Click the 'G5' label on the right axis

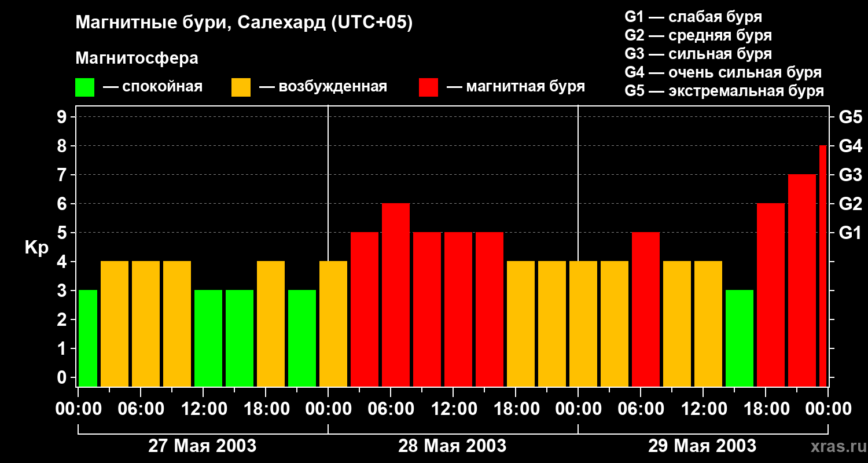pyautogui.click(x=850, y=117)
